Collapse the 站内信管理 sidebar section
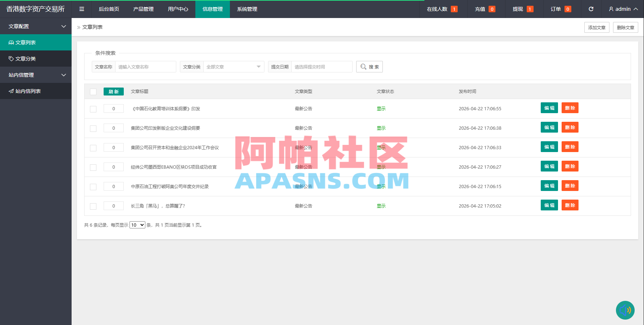Image resolution: width=644 pixels, height=325 pixels. pos(36,75)
